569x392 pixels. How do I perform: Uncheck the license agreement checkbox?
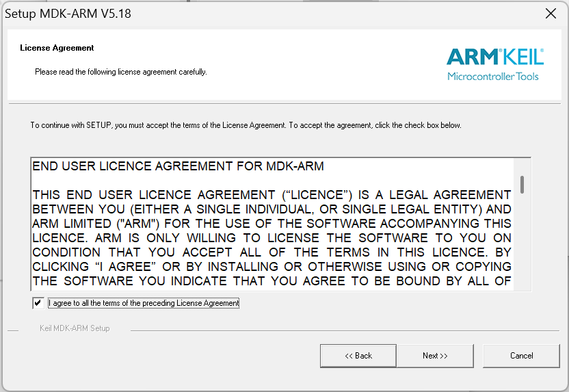(38, 303)
